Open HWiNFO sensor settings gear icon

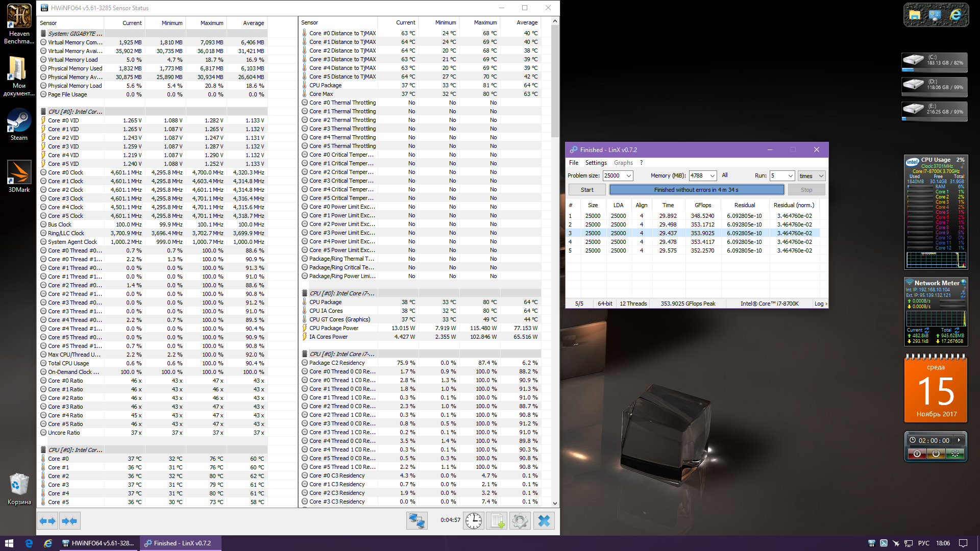point(520,521)
